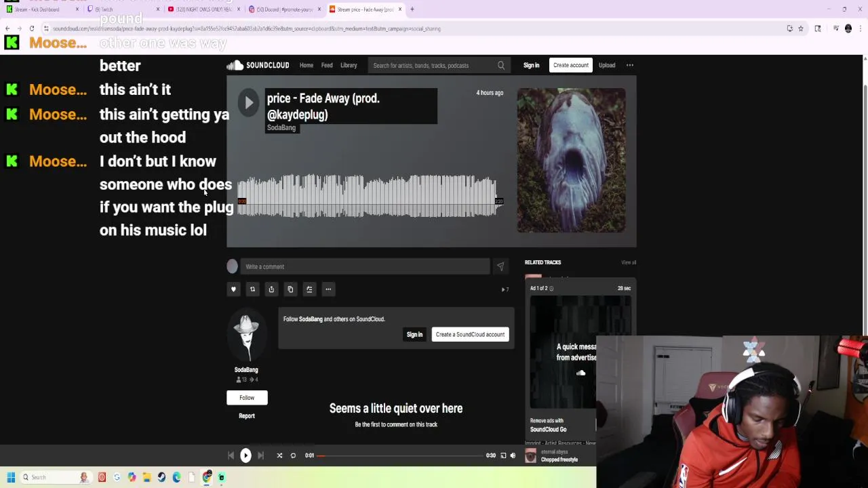Open the Upload page

(x=607, y=65)
